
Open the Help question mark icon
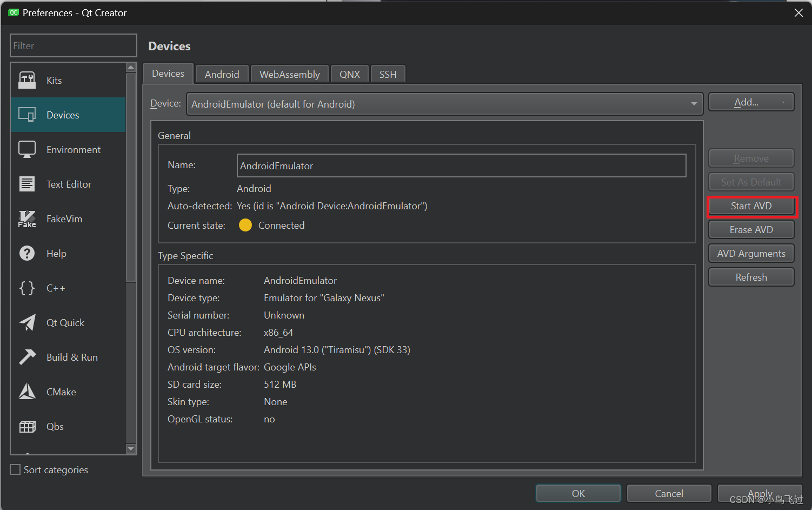point(27,253)
